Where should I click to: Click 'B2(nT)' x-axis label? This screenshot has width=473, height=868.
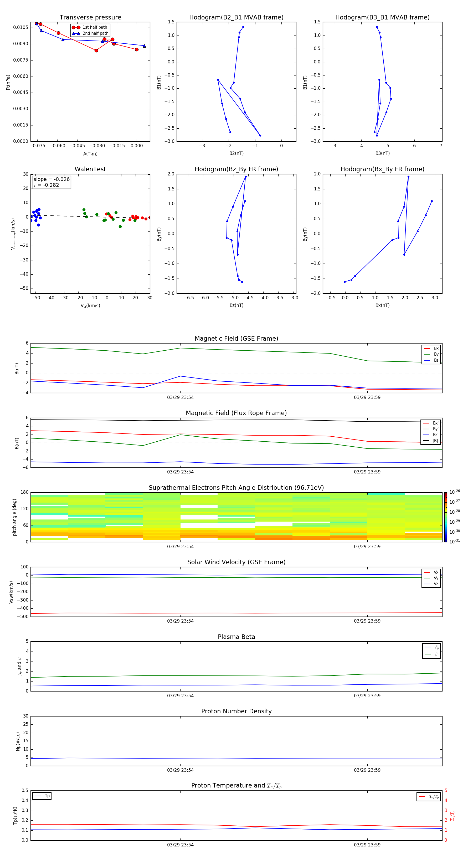click(236, 153)
